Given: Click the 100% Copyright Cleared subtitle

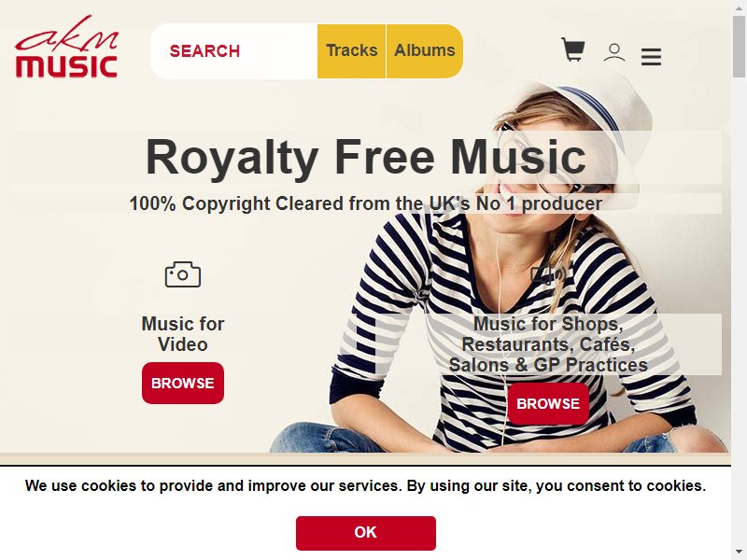Looking at the screenshot, I should [366, 203].
